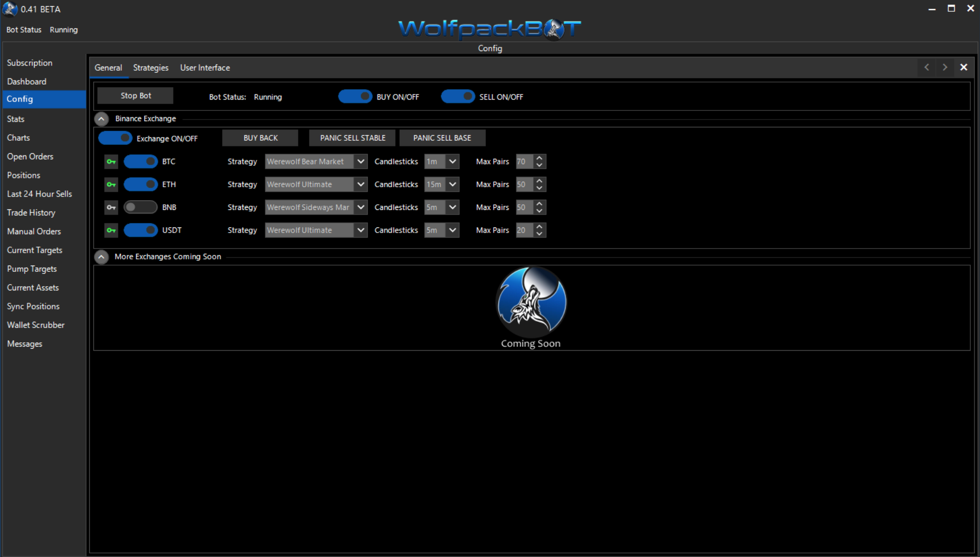
Task: Decrease USDT Max Pairs with down arrow
Action: click(x=540, y=234)
